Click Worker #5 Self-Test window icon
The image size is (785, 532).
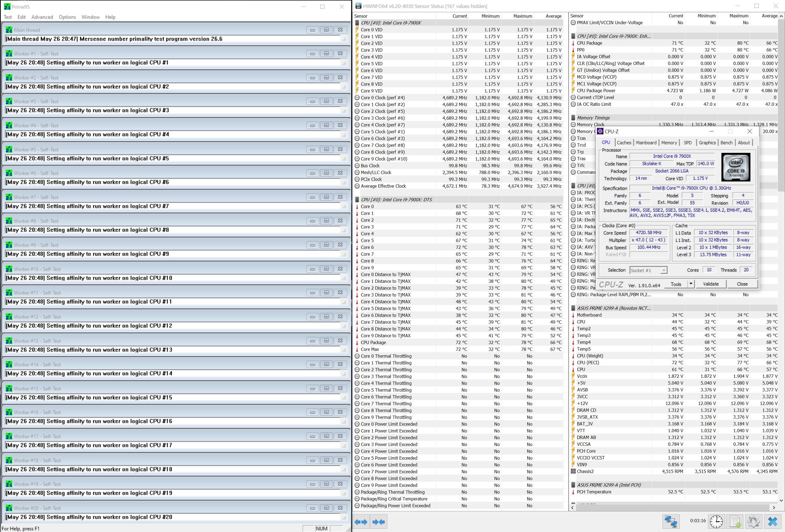click(9, 150)
